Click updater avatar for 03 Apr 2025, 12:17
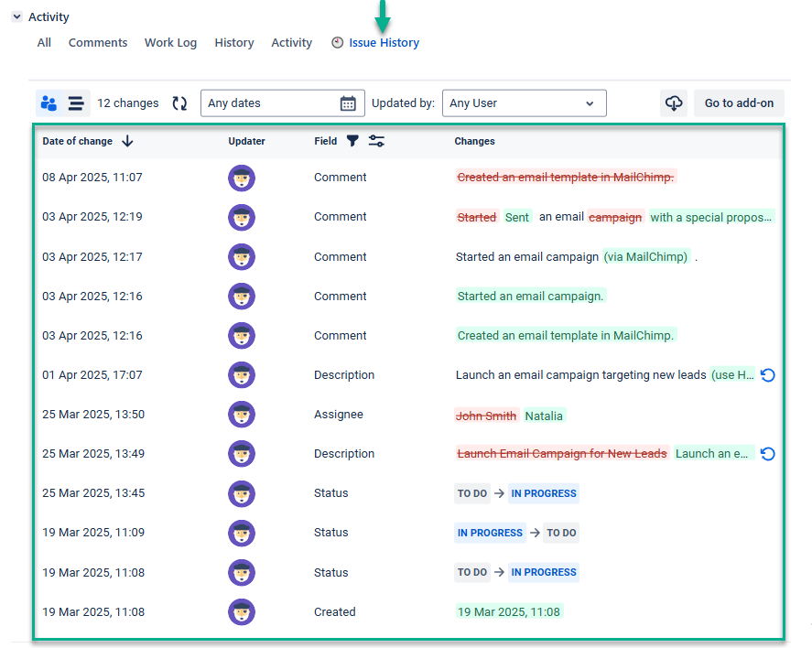 pos(242,256)
